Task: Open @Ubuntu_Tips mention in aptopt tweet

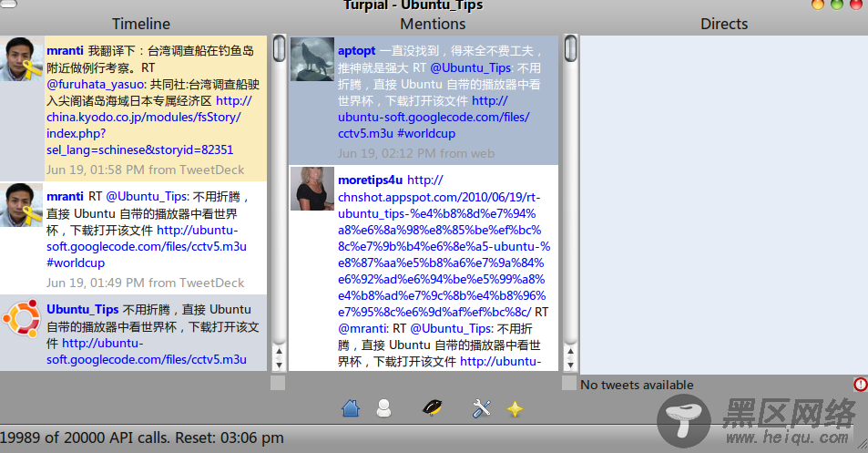Action: pyautogui.click(x=471, y=67)
